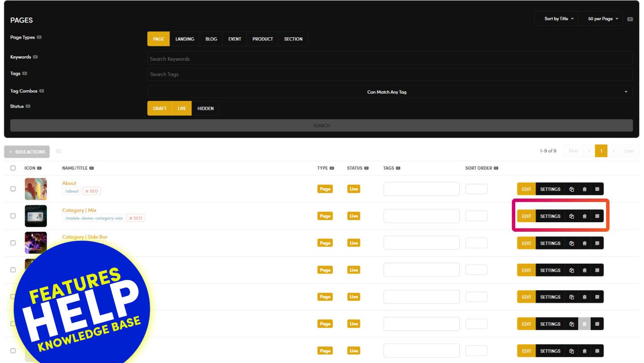644x363 pixels.
Task: Click EDIT button for Category | Mix
Action: [526, 216]
